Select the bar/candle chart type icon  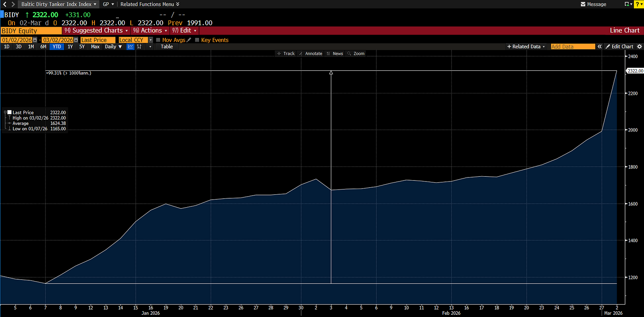coord(140,46)
